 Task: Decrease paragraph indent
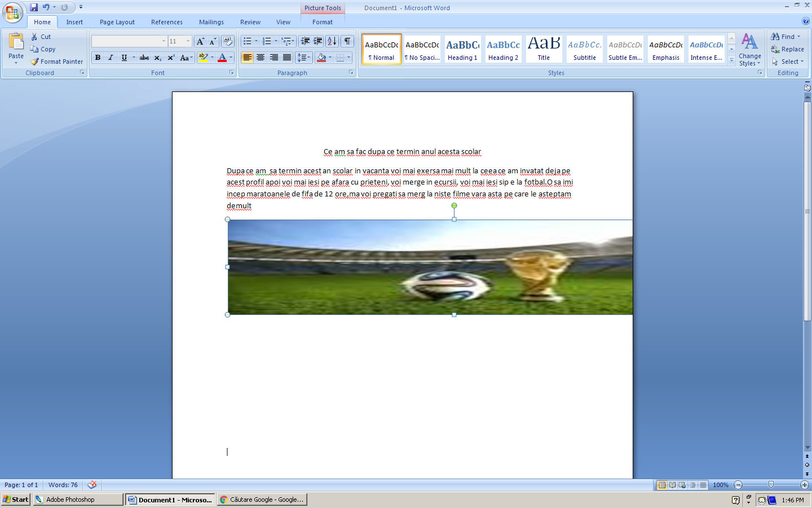pos(305,41)
